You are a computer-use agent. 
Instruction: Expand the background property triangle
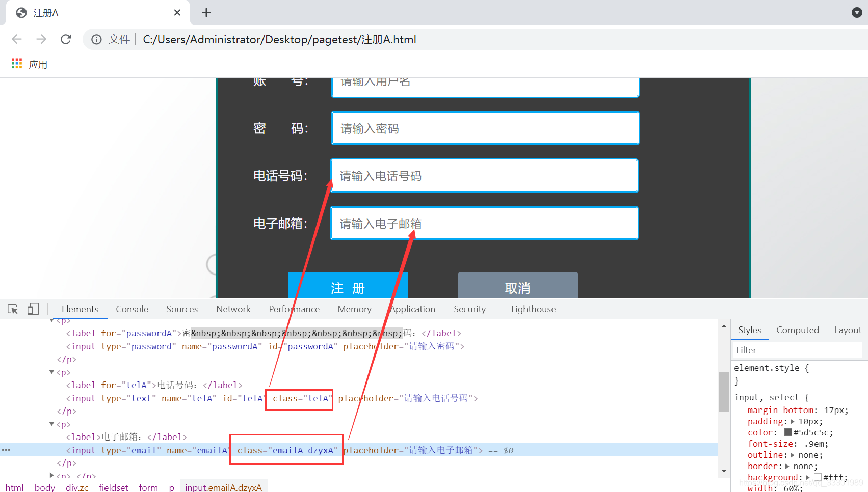pyautogui.click(x=808, y=478)
